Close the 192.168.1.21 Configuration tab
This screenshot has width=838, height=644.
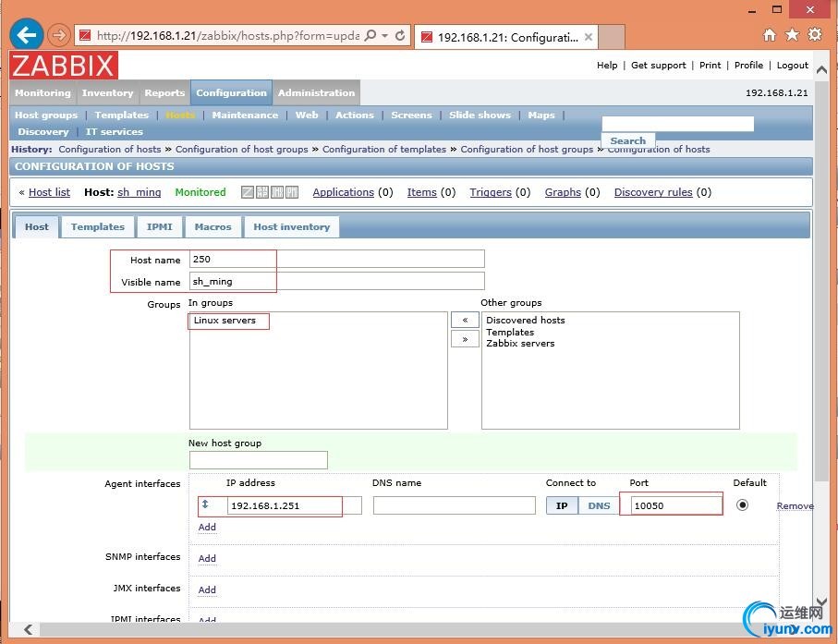pos(588,37)
